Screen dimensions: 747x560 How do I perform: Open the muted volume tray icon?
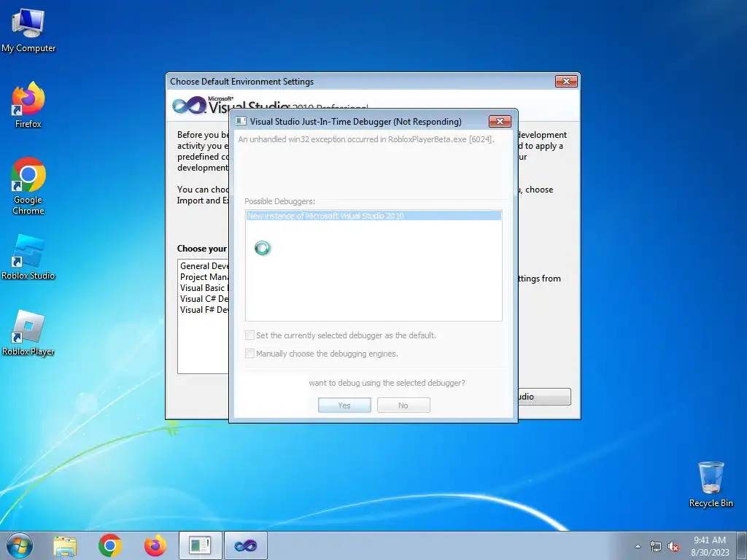(673, 546)
